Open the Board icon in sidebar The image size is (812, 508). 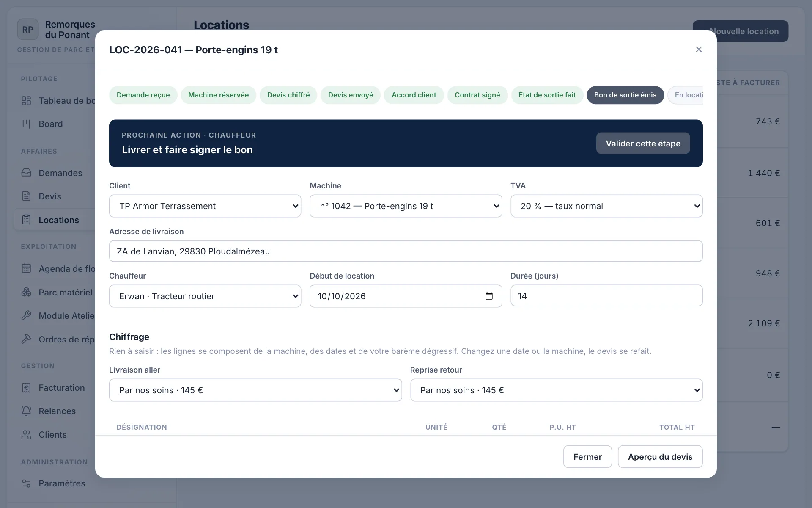[26, 124]
